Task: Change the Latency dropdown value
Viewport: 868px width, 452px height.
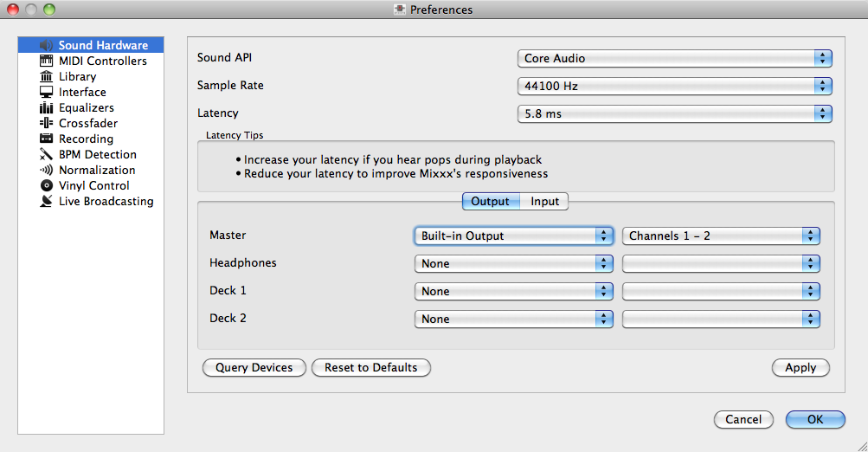Action: pos(675,114)
